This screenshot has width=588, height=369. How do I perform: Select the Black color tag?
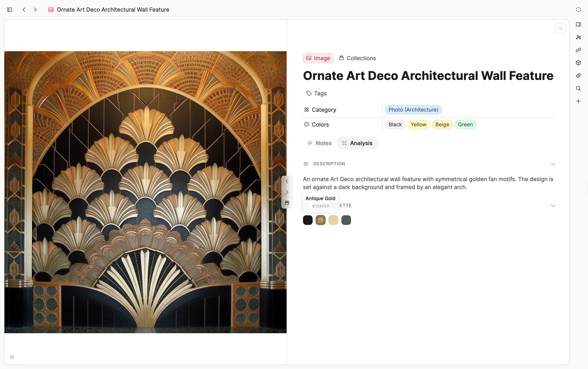click(x=395, y=125)
